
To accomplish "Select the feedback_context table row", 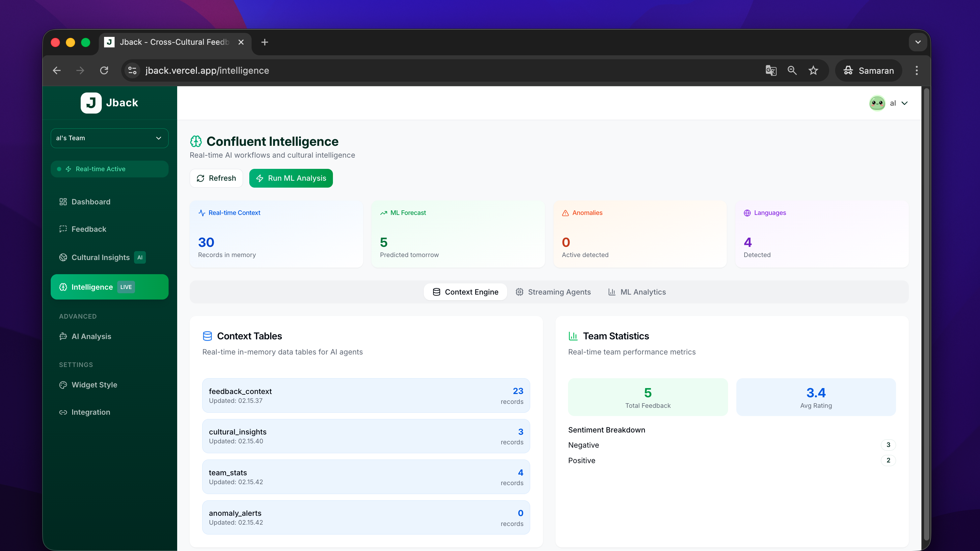I will pyautogui.click(x=366, y=395).
